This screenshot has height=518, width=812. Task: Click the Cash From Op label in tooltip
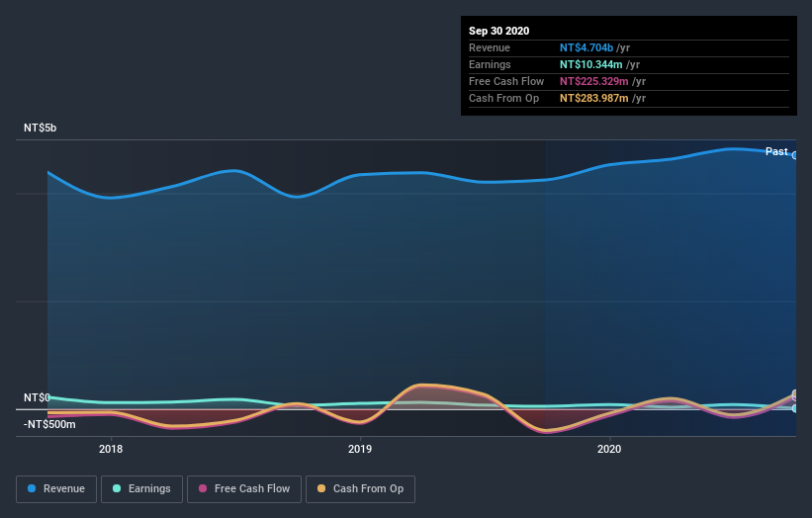503,98
